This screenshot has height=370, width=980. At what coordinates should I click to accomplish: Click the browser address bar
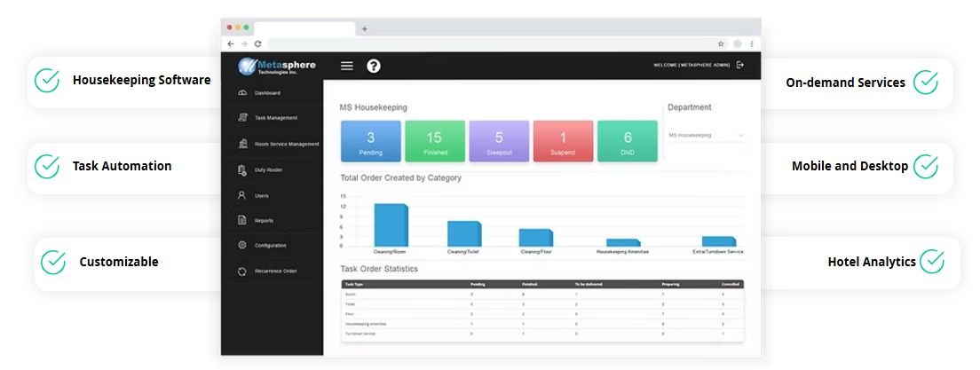pos(491,43)
